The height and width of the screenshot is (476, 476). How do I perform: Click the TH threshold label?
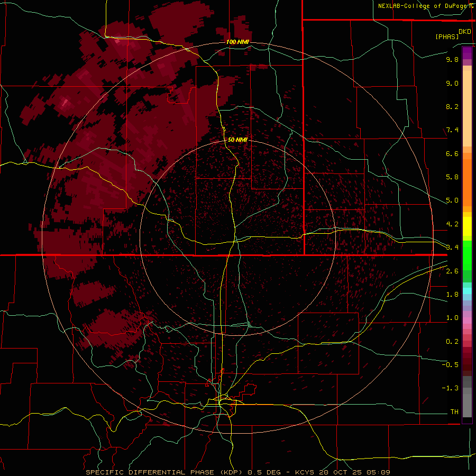click(x=454, y=412)
